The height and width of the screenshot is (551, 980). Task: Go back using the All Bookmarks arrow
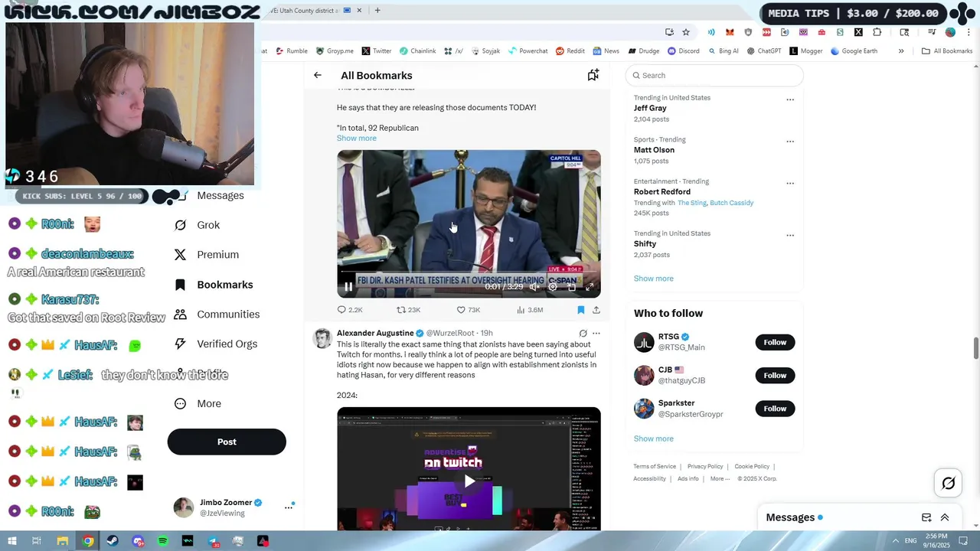(318, 75)
